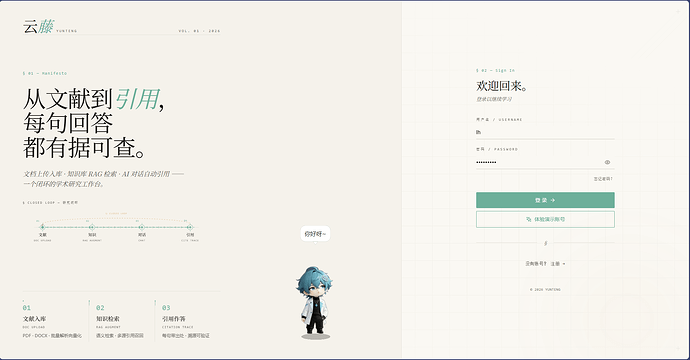Viewport: 690px width, 360px height.
Task: Click the § 02 — Sign In label
Action: pos(495,70)
